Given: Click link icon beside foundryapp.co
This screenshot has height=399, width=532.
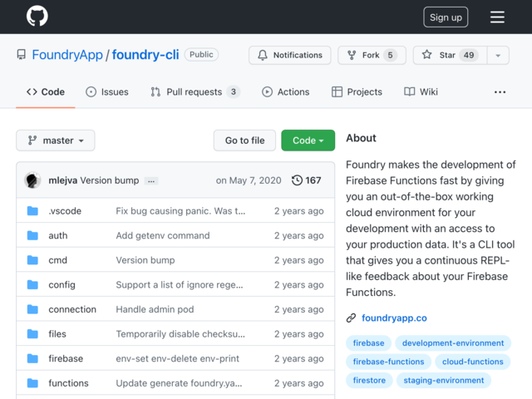Looking at the screenshot, I should pos(351,318).
